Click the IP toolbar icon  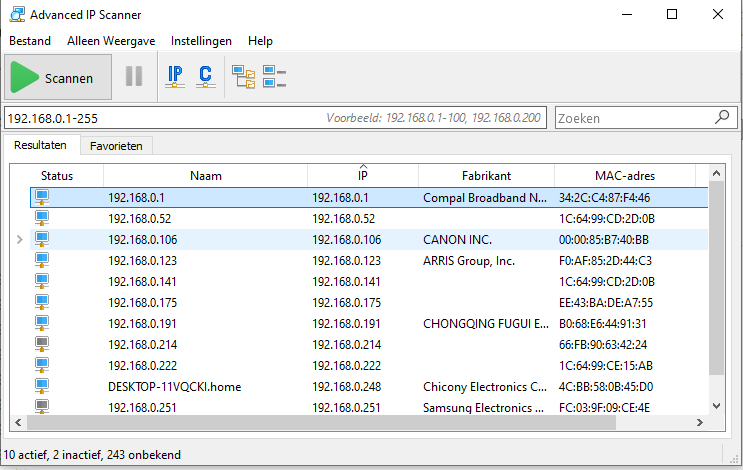[175, 76]
